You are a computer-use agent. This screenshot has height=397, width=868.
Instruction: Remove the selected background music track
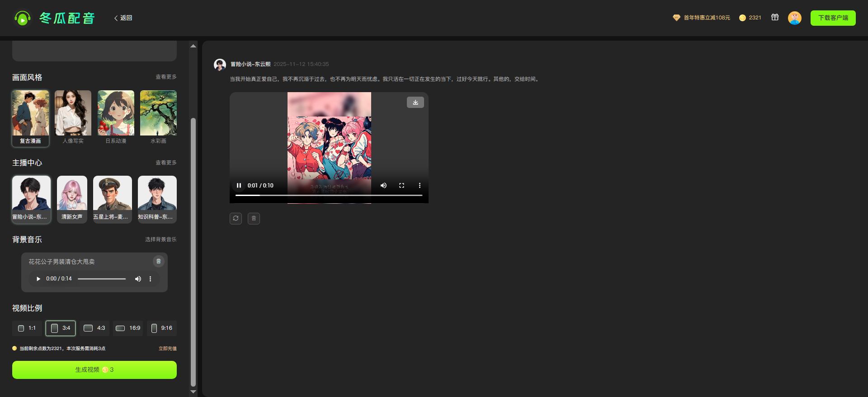(x=158, y=261)
